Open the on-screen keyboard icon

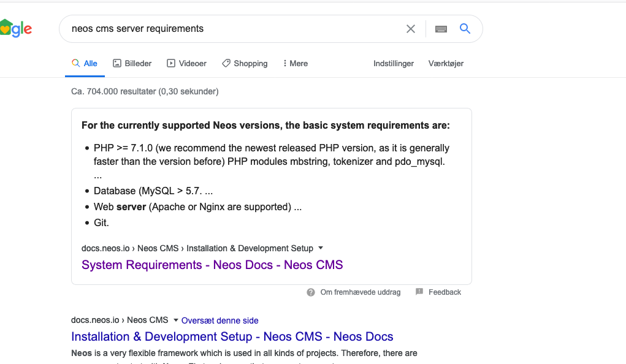point(441,29)
